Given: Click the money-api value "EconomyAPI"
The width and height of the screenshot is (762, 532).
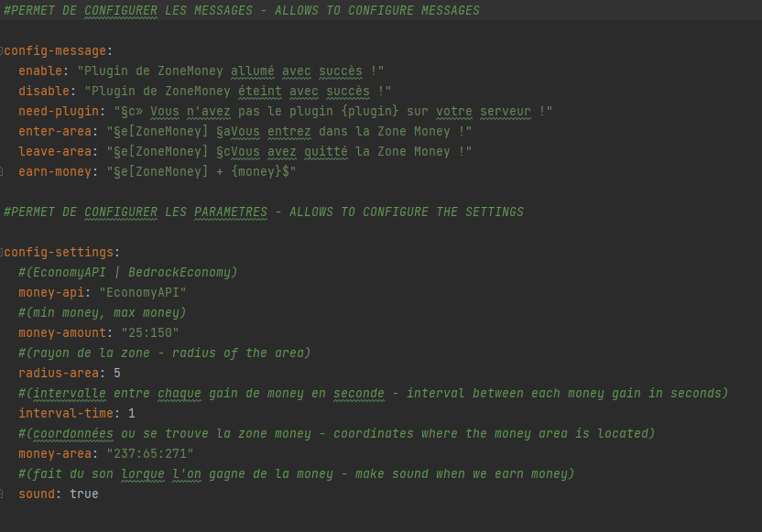Looking at the screenshot, I should click(x=147, y=292).
